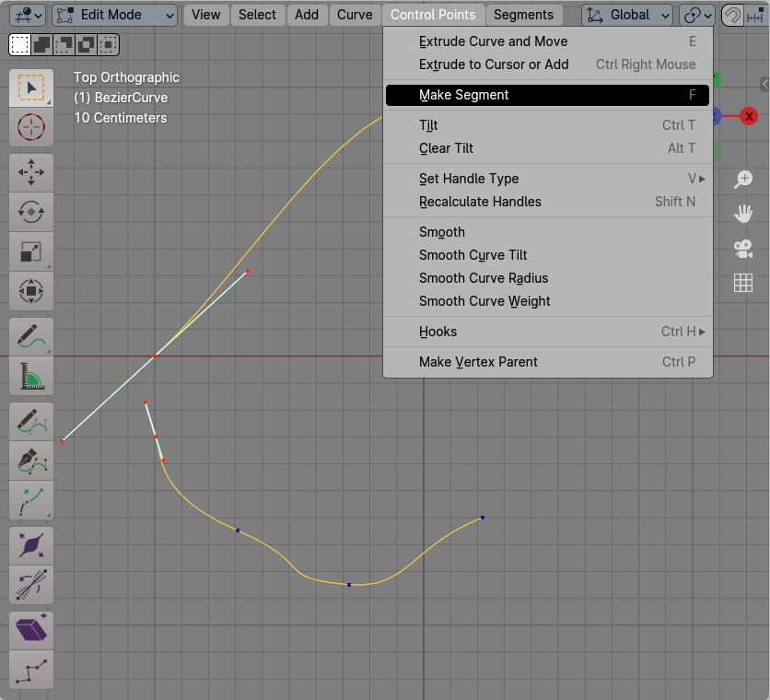This screenshot has height=700, width=770.
Task: Choose Extrude Curve and Move
Action: pos(547,41)
